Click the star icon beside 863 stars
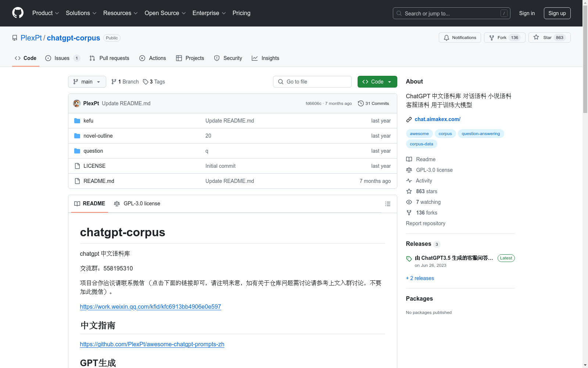Image resolution: width=588 pixels, height=368 pixels. click(409, 191)
